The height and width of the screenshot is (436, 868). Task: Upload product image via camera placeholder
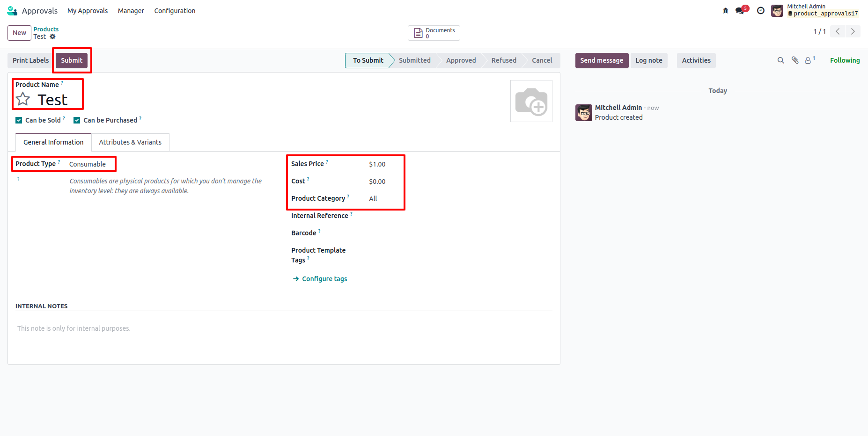click(531, 101)
